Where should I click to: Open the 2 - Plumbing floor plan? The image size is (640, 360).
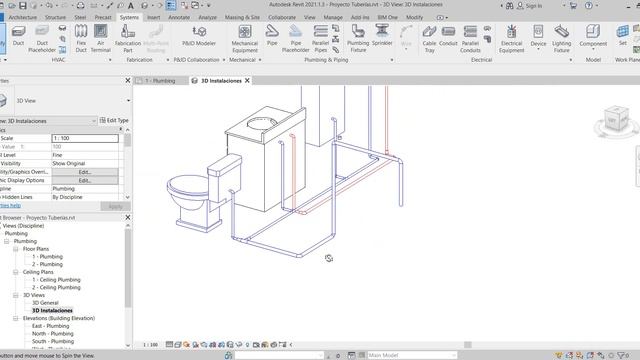tap(47, 264)
